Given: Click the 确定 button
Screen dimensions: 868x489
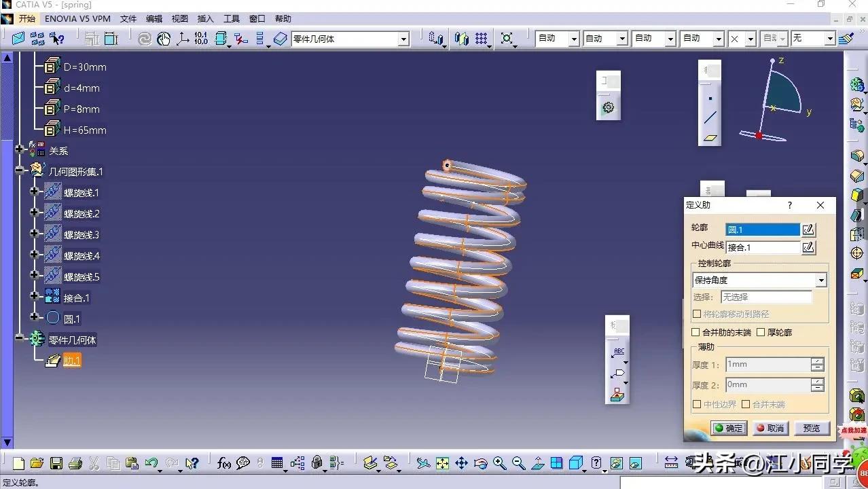Looking at the screenshot, I should click(x=729, y=428).
